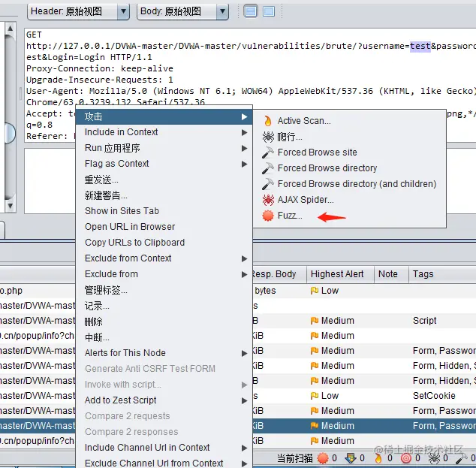Sort by the Note column header
Image resolution: width=476 pixels, height=468 pixels.
pos(391,274)
